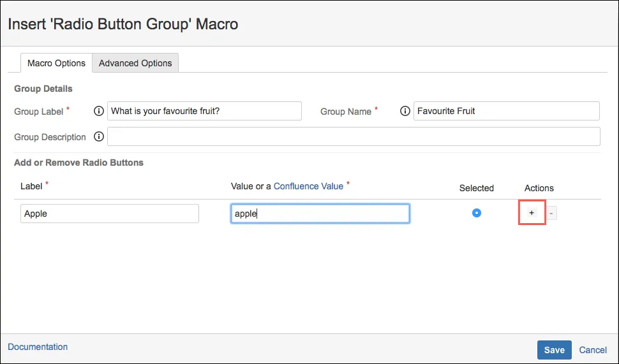Focus the empty Group Description field

354,136
